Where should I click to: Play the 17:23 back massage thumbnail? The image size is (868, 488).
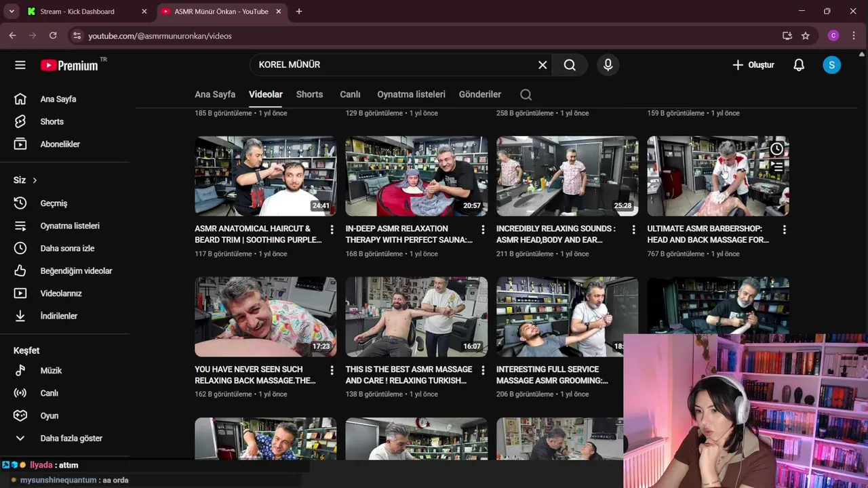point(266,317)
